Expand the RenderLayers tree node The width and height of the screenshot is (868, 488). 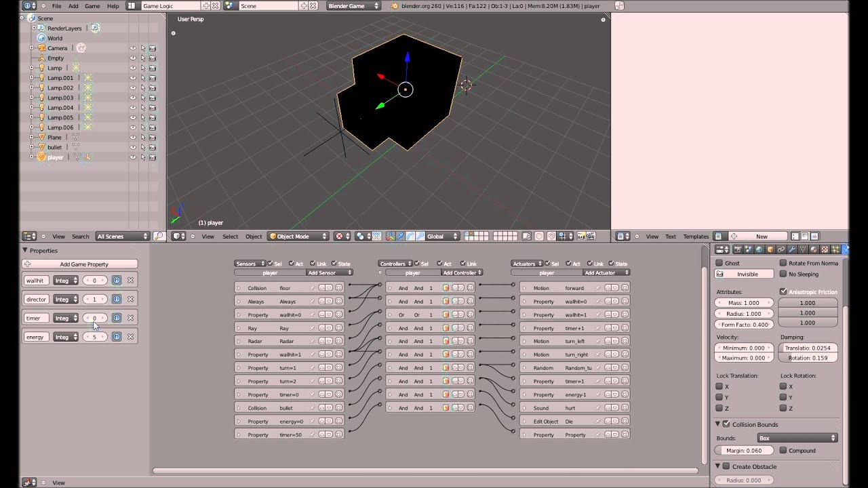pos(34,28)
